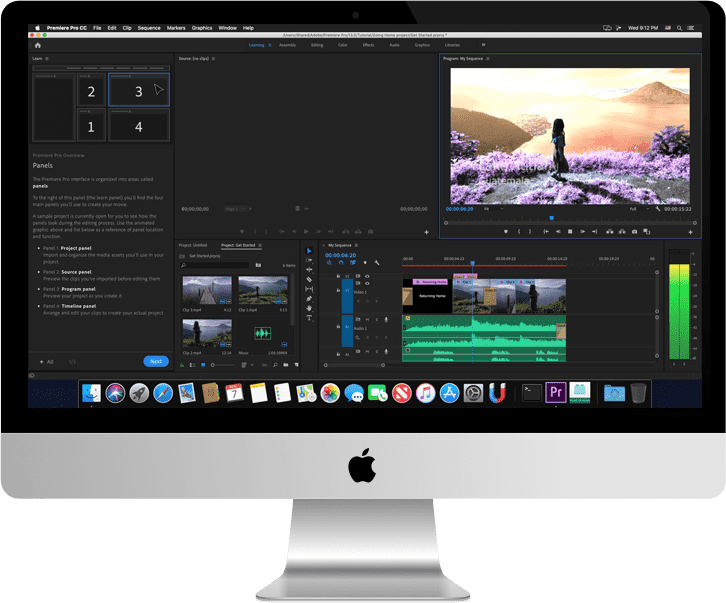Toggle Video 1 track output eye
The height and width of the screenshot is (603, 726).
(367, 283)
